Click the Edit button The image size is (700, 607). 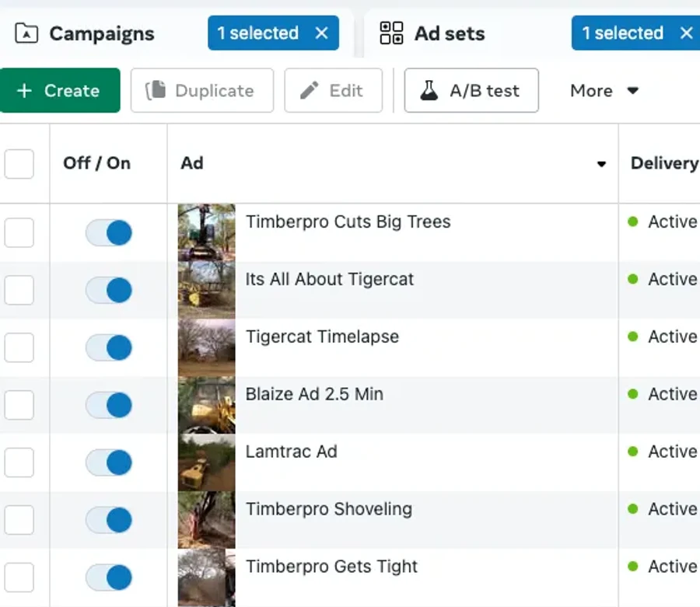pos(333,90)
